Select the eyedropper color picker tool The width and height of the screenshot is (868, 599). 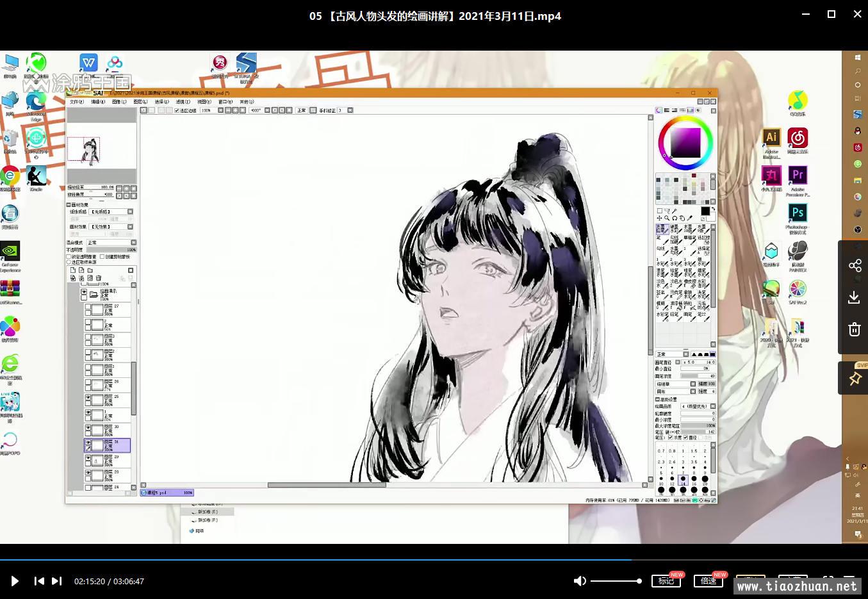point(690,218)
